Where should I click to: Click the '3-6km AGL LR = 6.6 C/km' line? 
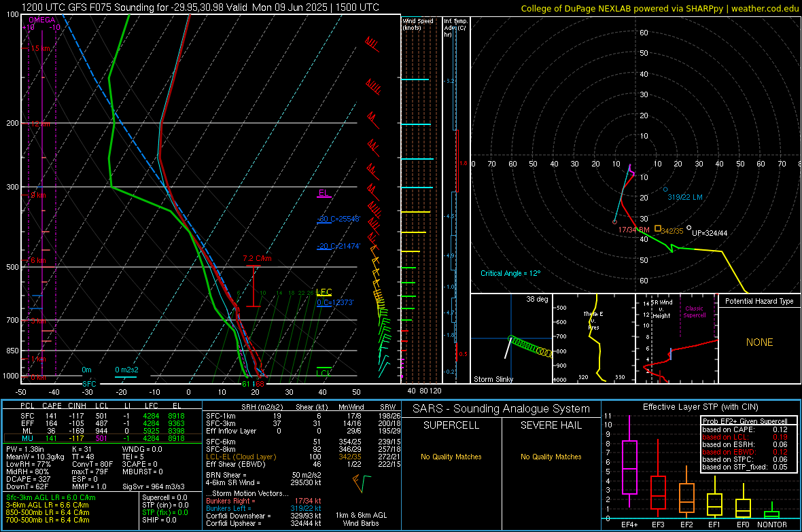47,505
